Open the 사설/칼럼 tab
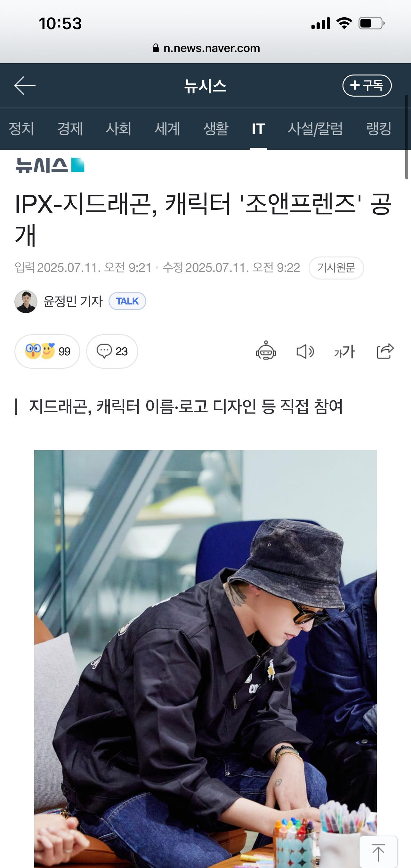The width and height of the screenshot is (411, 868). tap(315, 129)
